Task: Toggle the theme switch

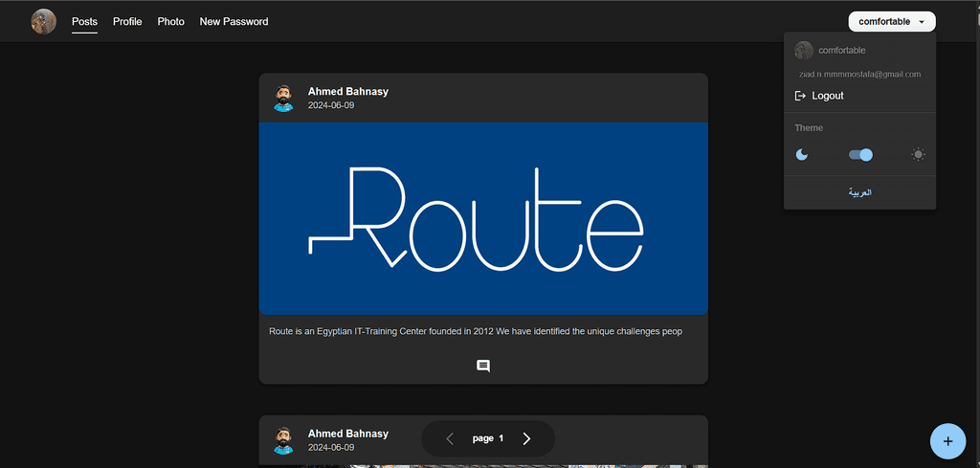Action: click(x=860, y=154)
